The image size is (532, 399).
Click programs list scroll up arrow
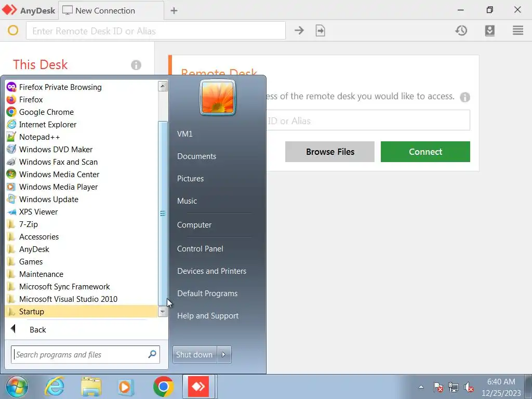[x=163, y=86]
